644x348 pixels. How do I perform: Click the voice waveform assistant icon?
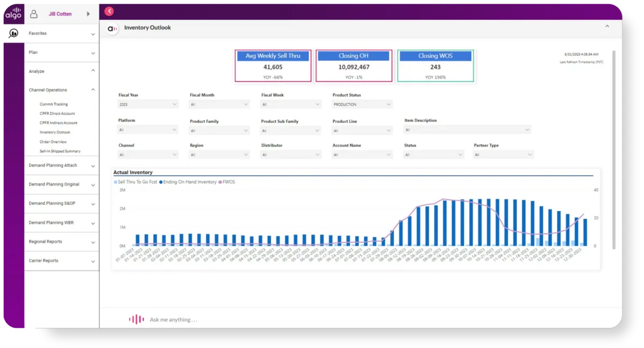pos(136,320)
